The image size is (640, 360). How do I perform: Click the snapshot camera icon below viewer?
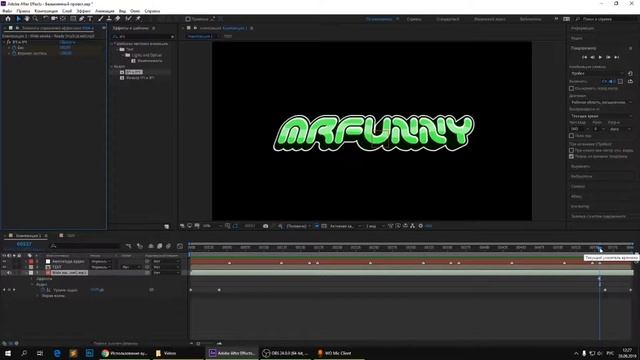pyautogui.click(x=265, y=226)
